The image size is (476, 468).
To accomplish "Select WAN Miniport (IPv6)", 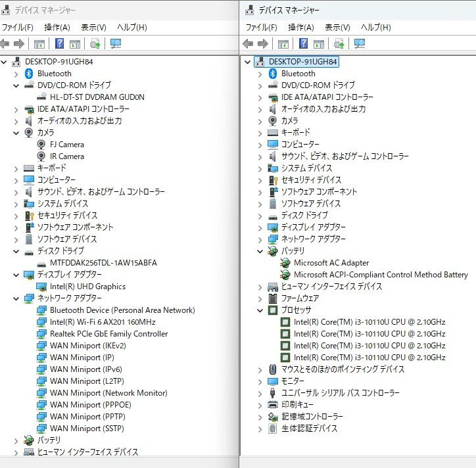I will (86, 369).
